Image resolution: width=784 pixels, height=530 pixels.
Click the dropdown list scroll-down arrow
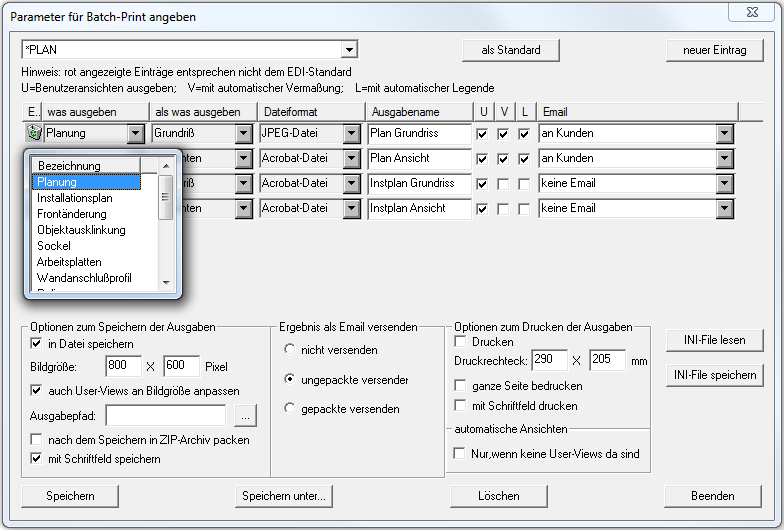[166, 283]
